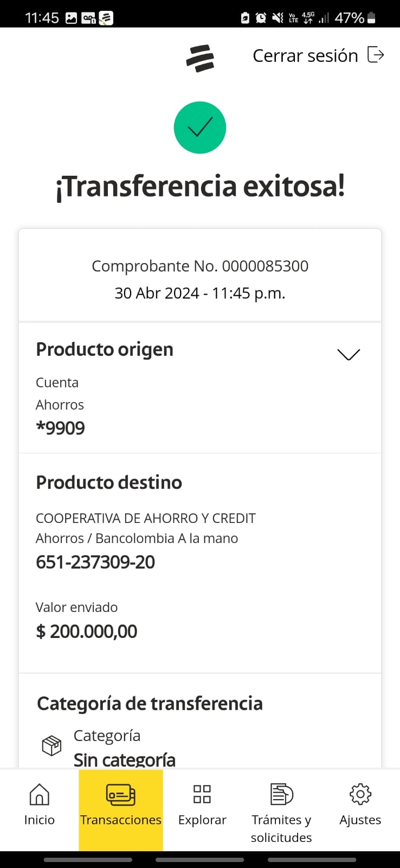Select Sin categoría transfer category
Screen dimensions: 400x868
(125, 759)
